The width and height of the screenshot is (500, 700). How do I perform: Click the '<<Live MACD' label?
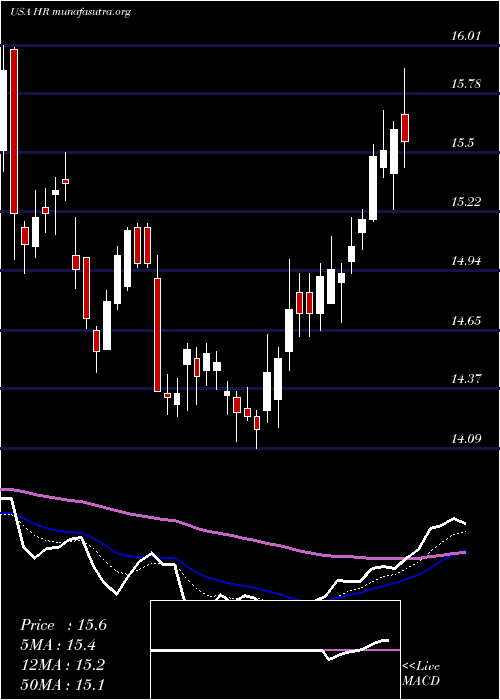coord(421,674)
